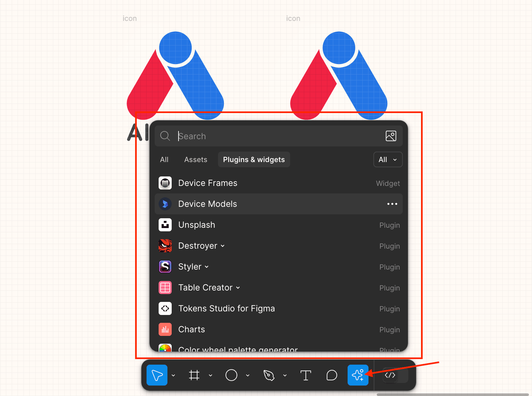Select the Text tool

coord(306,375)
